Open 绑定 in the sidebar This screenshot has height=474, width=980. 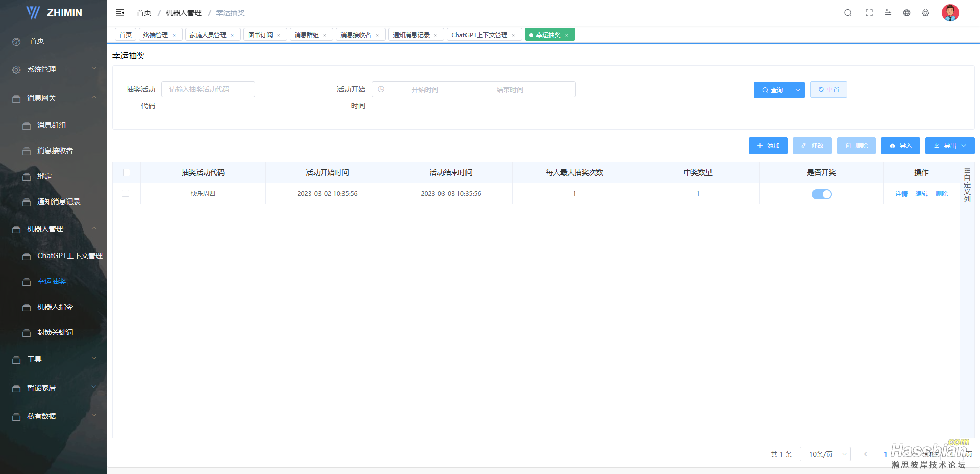pos(44,176)
